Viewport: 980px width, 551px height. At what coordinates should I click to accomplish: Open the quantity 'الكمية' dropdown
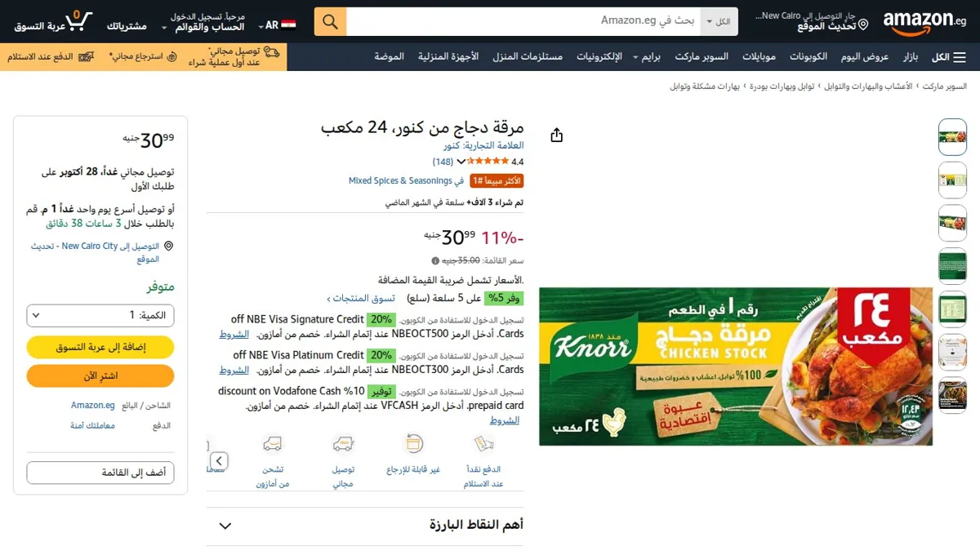tap(100, 315)
